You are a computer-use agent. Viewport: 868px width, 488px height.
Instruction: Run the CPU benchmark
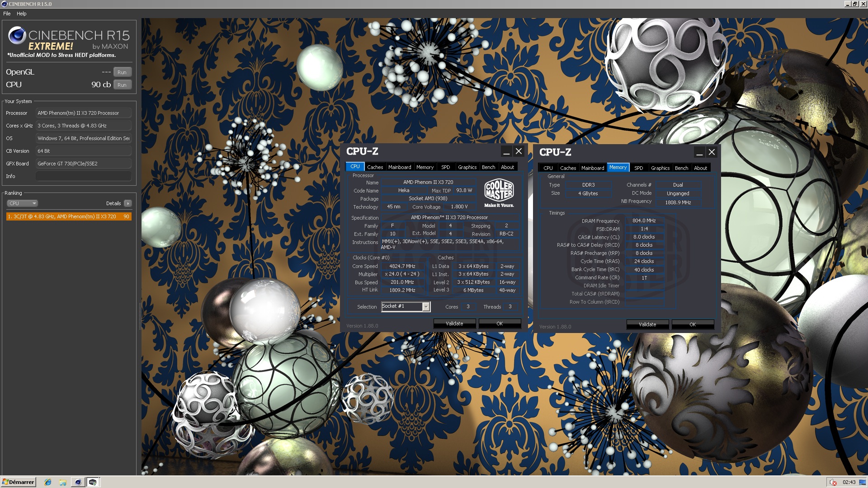click(122, 85)
